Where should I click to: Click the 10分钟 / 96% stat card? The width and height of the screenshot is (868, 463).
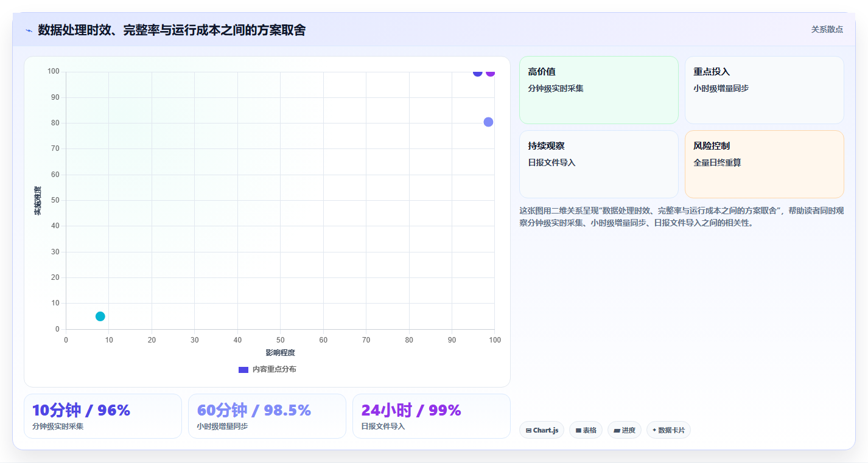pos(103,416)
